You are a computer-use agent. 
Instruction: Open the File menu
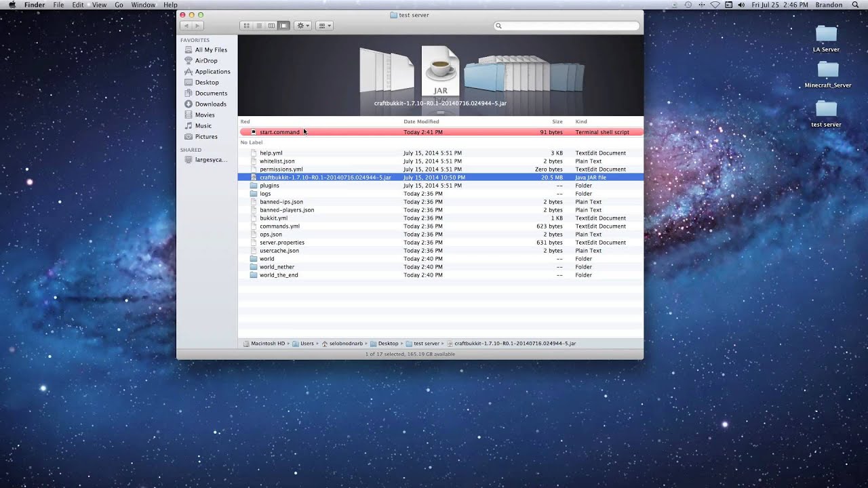tap(59, 5)
